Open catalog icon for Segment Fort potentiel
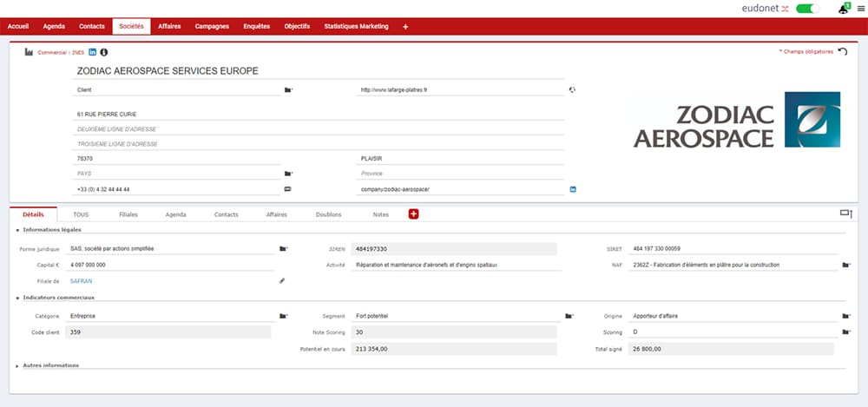 pos(569,316)
